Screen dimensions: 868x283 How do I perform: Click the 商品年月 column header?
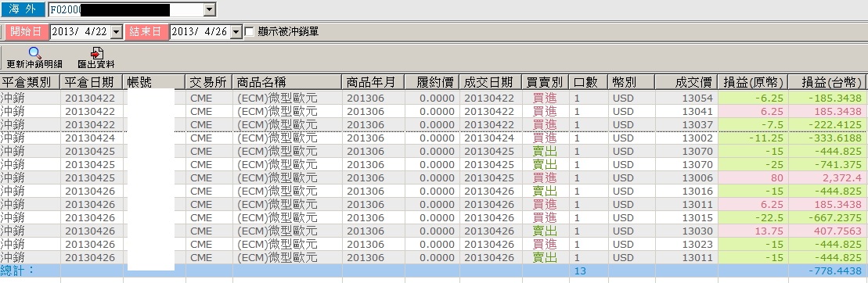coord(373,83)
